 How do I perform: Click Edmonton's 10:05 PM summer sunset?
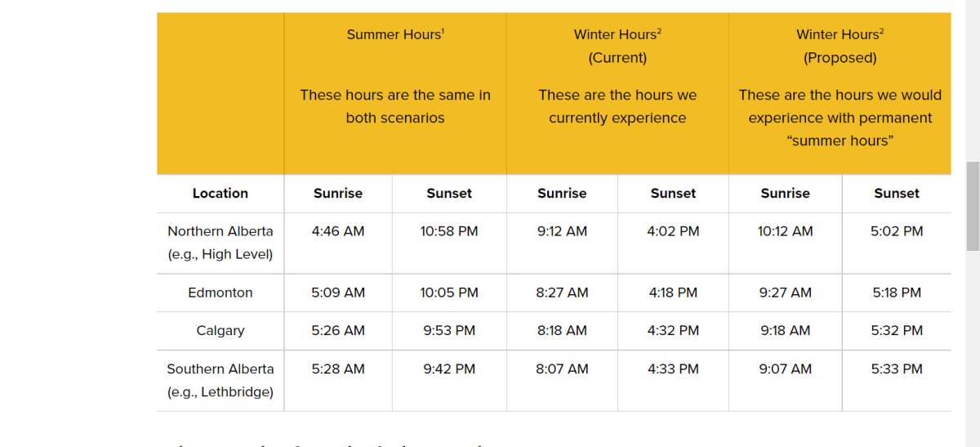pyautogui.click(x=449, y=293)
